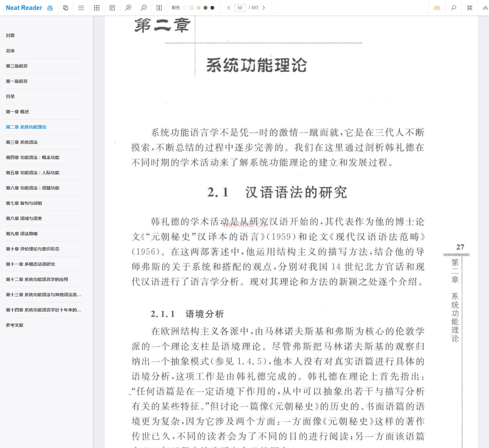Zoom out with the magnifier minus icon
This screenshot has width=489, height=448.
144,8
